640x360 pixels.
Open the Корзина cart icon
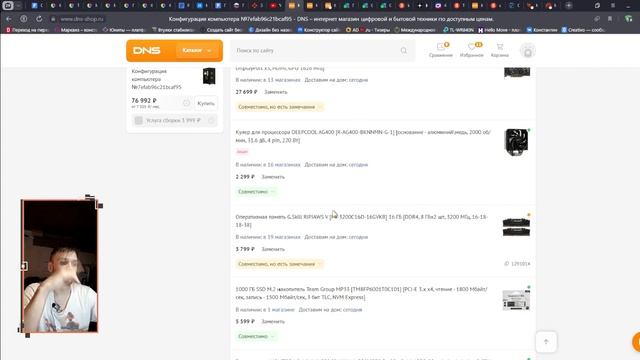[x=500, y=50]
